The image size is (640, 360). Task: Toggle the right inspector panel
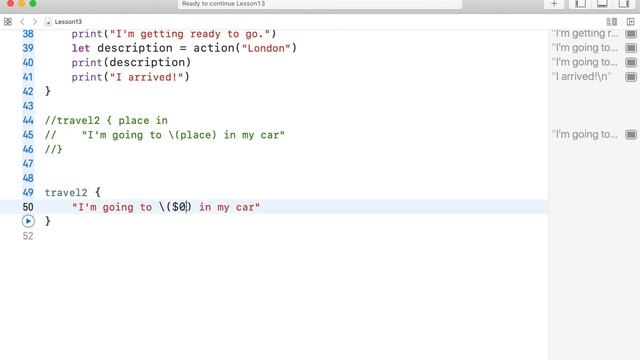coord(623,4)
